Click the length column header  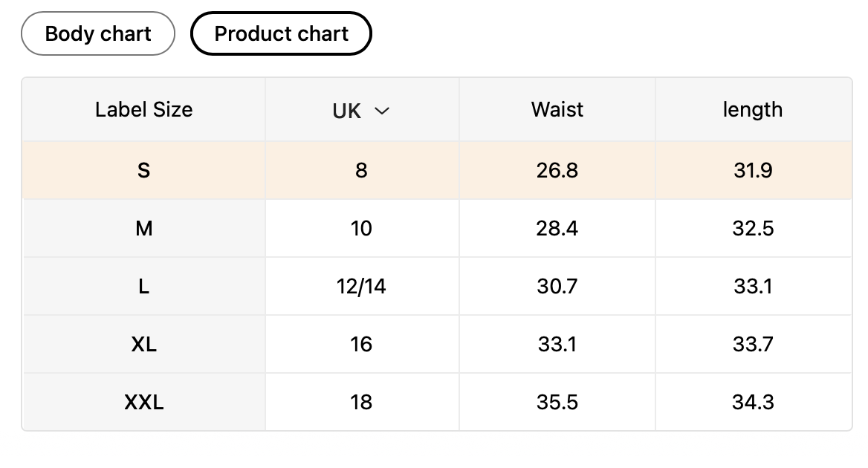[x=752, y=110]
